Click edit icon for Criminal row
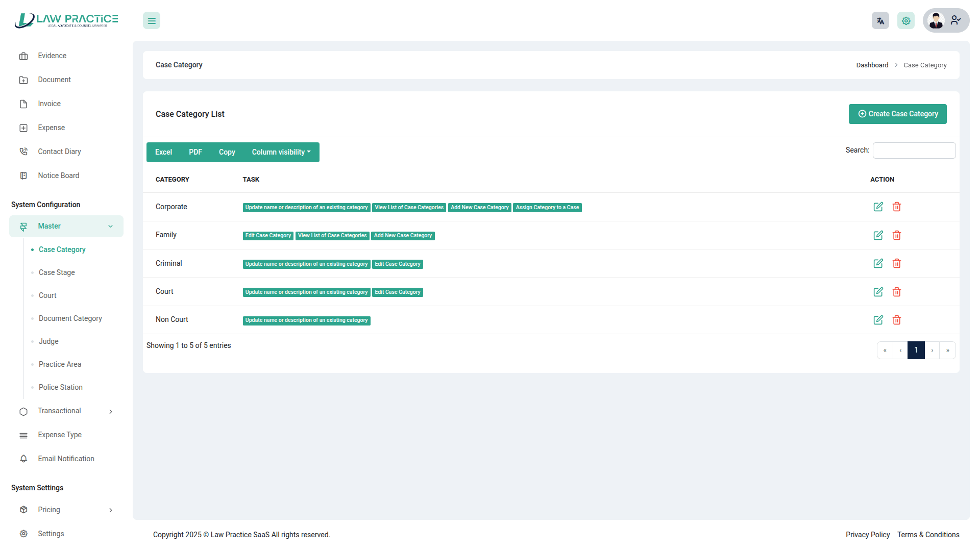 [878, 263]
